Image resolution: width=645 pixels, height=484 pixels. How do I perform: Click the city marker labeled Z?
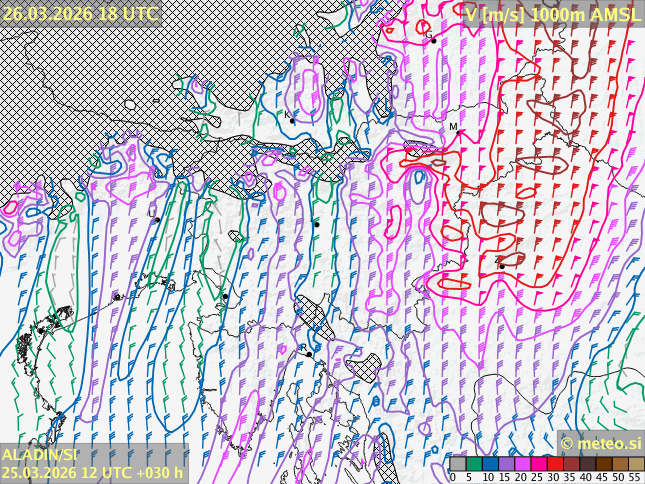click(502, 266)
